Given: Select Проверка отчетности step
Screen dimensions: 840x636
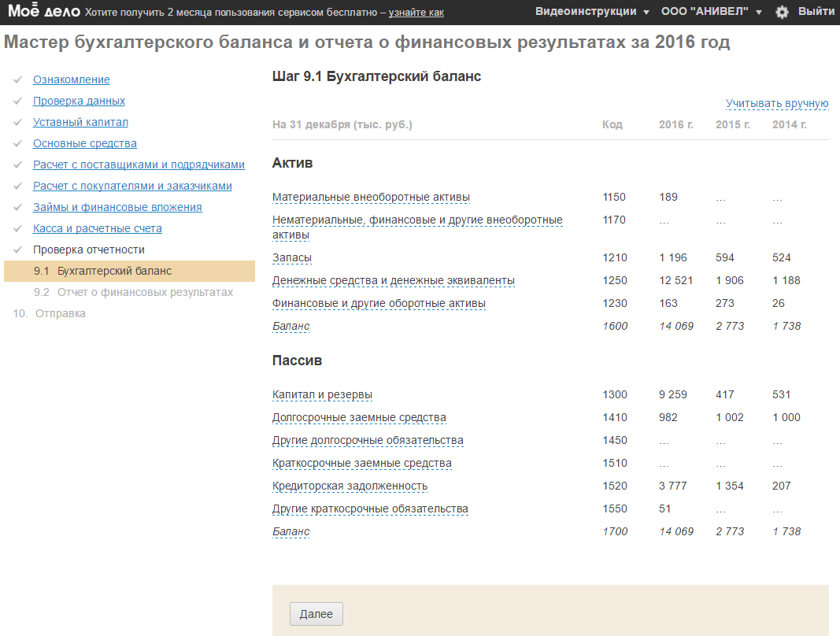Looking at the screenshot, I should 88,250.
